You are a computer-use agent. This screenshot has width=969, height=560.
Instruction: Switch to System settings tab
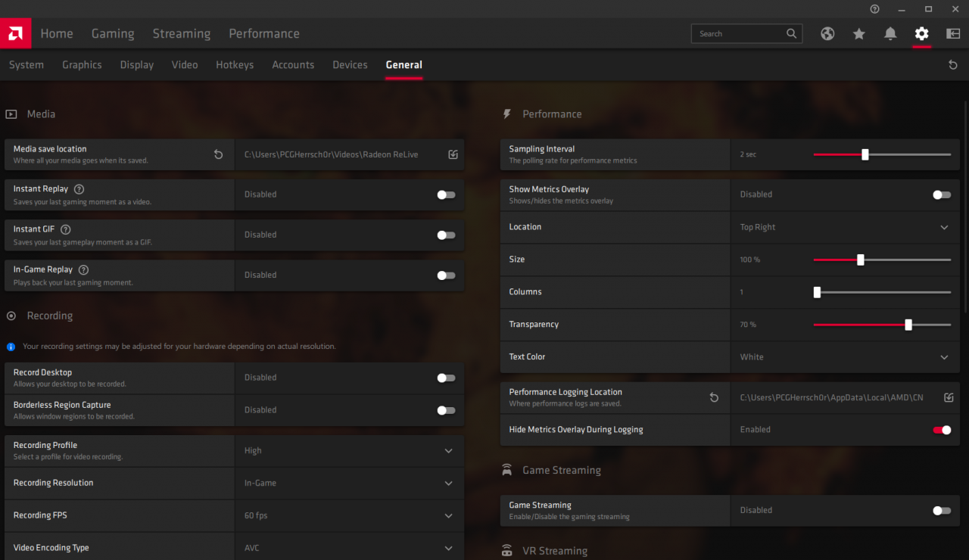click(26, 65)
